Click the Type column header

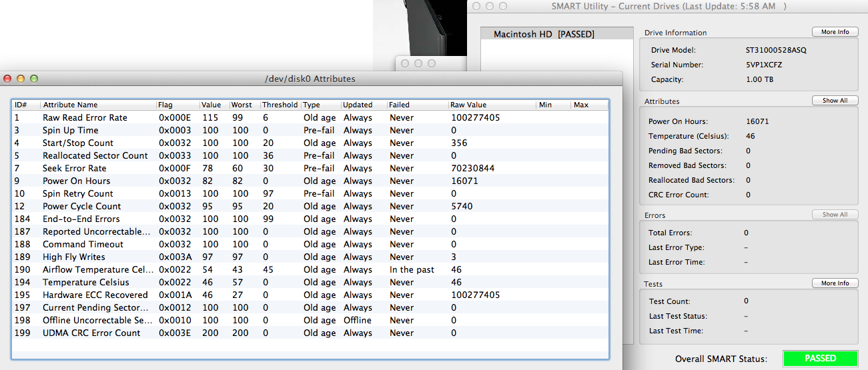(320, 105)
